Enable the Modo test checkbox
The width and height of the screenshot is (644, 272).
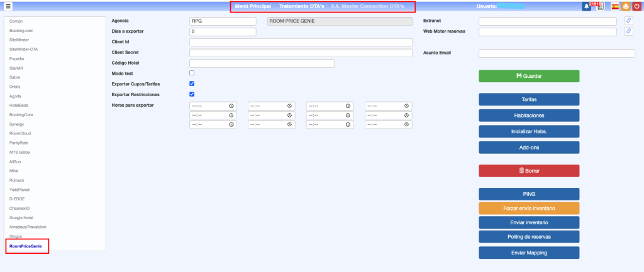(192, 73)
